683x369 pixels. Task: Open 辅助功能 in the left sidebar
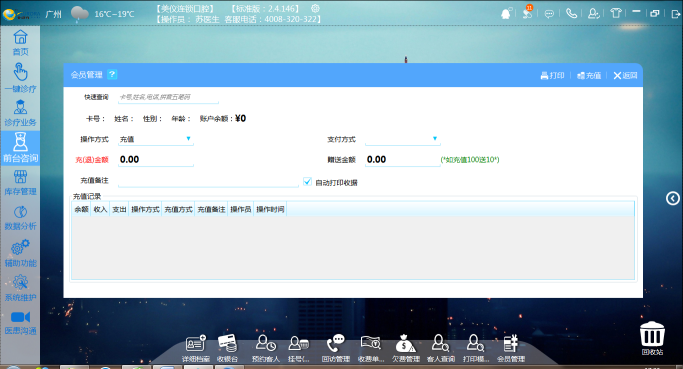(20, 253)
